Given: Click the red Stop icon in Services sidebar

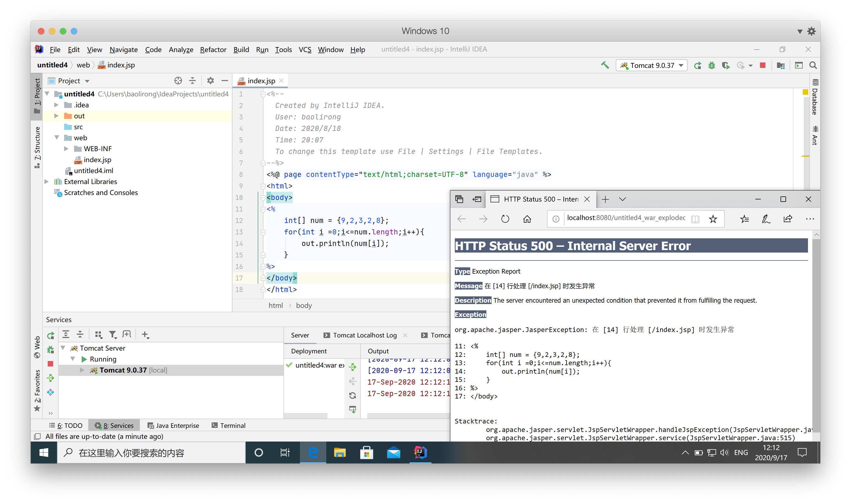Looking at the screenshot, I should (51, 364).
